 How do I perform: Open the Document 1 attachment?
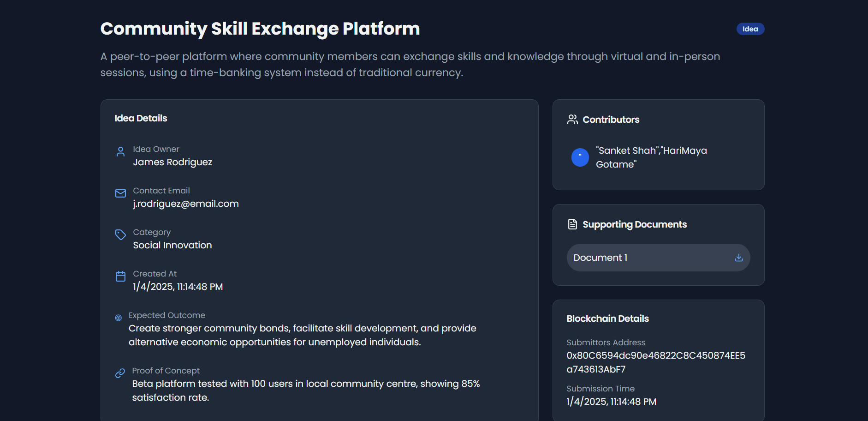point(600,258)
